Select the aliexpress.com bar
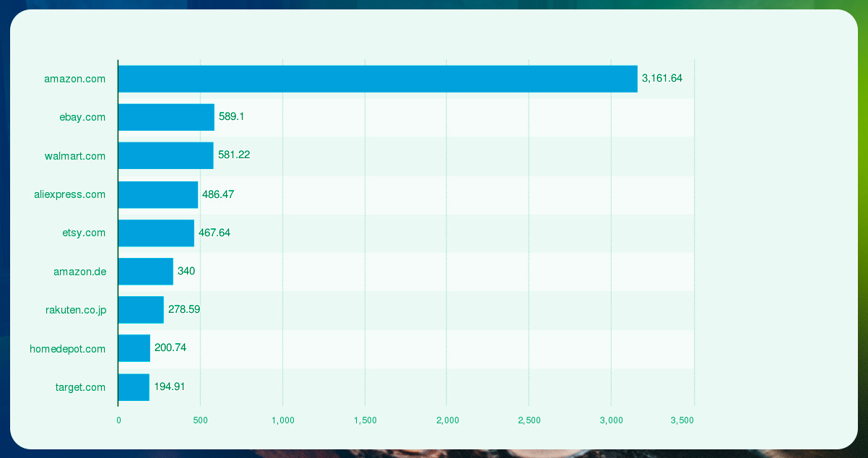The image size is (868, 458). point(158,194)
